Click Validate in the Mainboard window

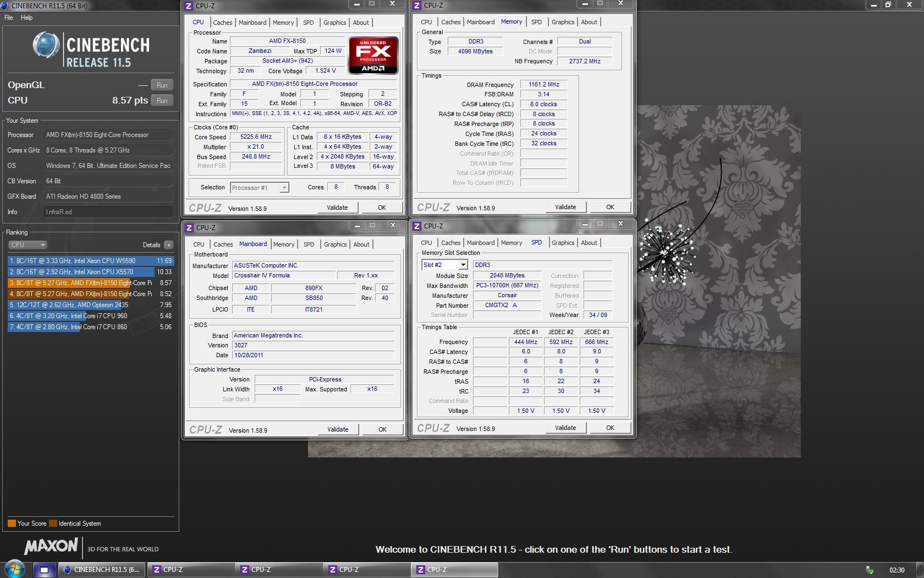[x=338, y=429]
